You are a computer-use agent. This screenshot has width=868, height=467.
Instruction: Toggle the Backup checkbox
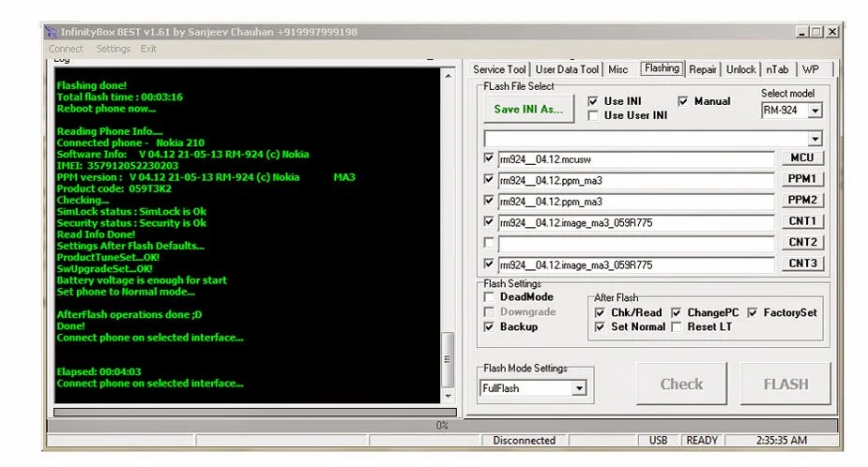489,327
